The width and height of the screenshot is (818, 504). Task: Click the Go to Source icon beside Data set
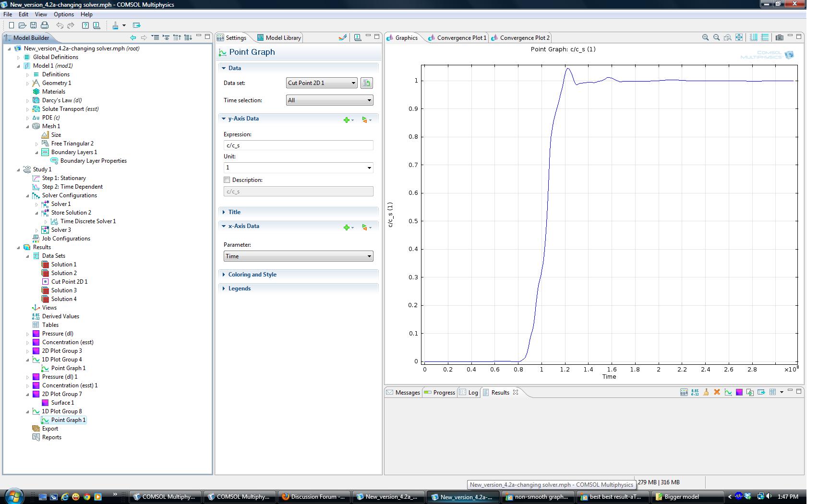(x=367, y=83)
